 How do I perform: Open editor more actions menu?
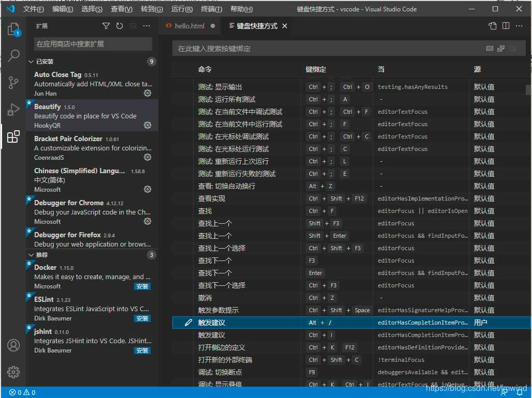[519, 26]
